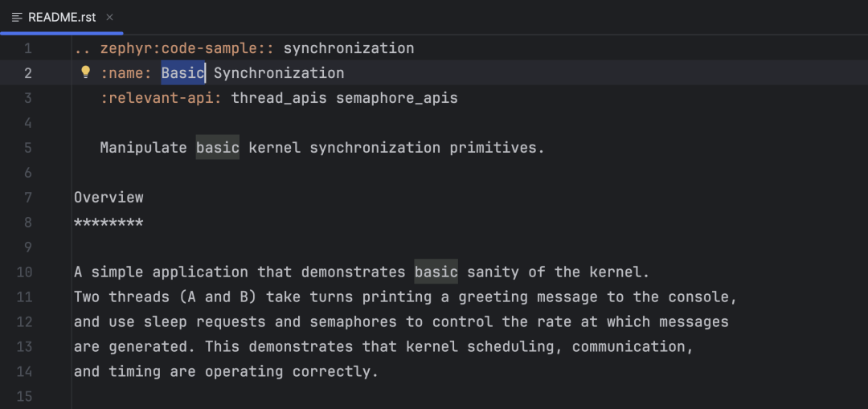Click line number 1 in the gutter
This screenshot has height=409, width=868.
coord(27,49)
